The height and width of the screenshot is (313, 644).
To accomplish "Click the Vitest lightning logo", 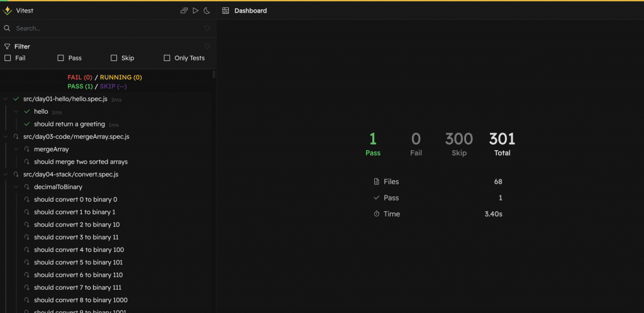I will click(7, 11).
